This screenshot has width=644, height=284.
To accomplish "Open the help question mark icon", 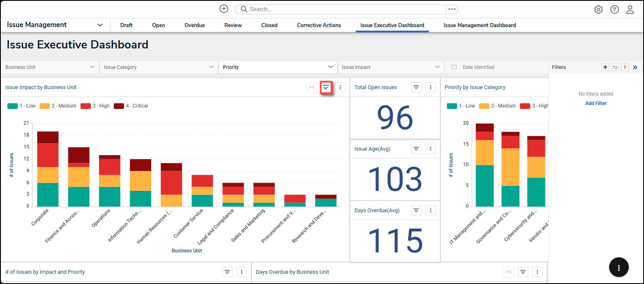I will point(614,9).
